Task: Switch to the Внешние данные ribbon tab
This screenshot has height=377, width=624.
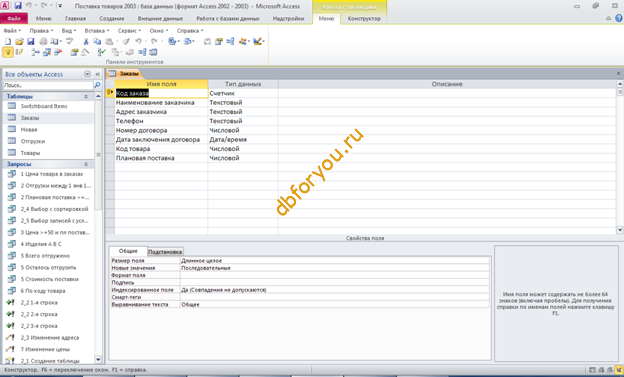Action: point(160,18)
